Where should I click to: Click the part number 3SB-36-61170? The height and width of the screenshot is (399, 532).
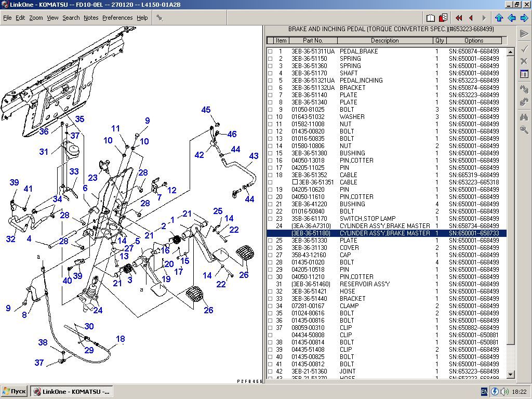(x=310, y=219)
